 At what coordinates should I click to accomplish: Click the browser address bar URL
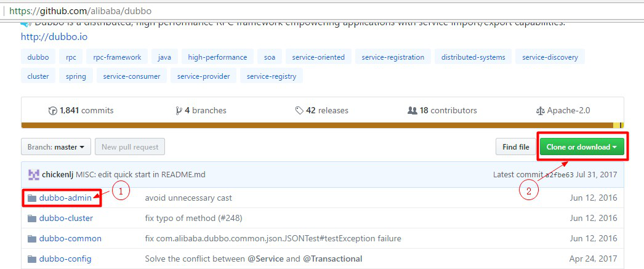pos(80,11)
